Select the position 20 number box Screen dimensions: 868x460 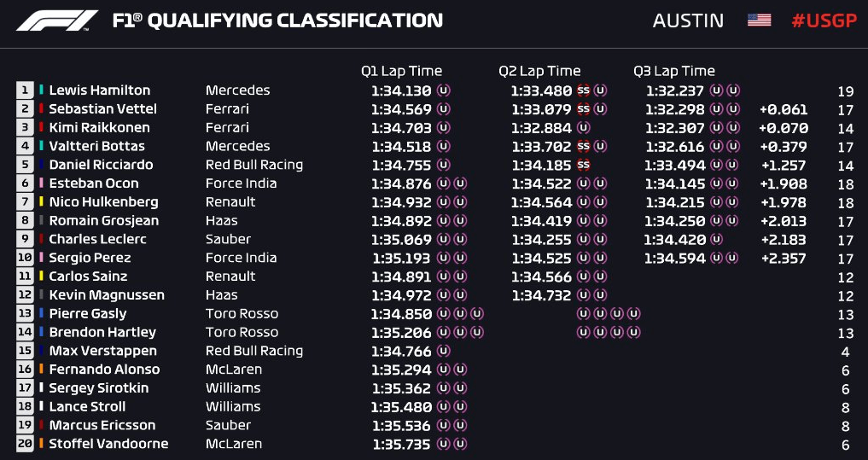(x=25, y=444)
